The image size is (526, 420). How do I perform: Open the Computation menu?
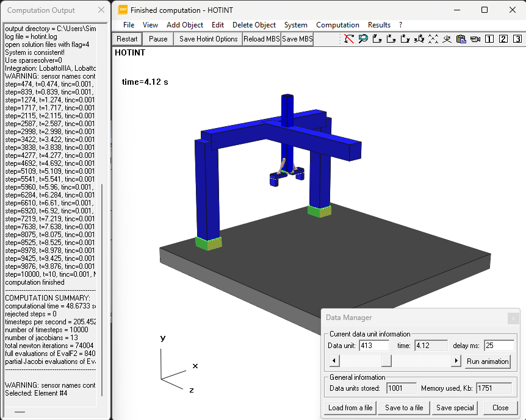point(337,25)
